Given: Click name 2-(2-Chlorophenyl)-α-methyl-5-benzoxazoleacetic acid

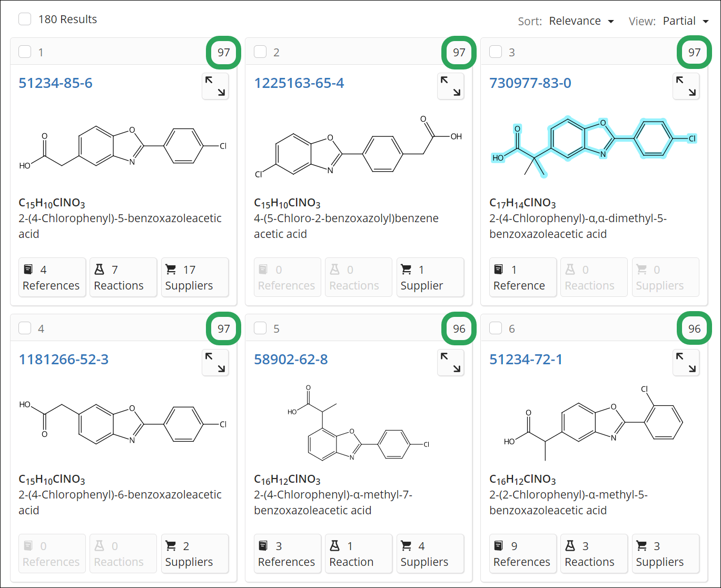Looking at the screenshot, I should [569, 503].
